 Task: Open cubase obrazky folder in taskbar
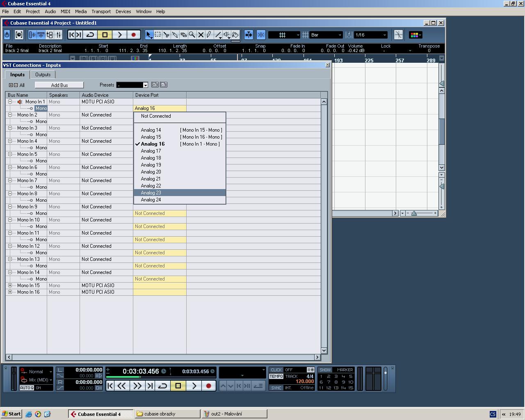(x=167, y=414)
